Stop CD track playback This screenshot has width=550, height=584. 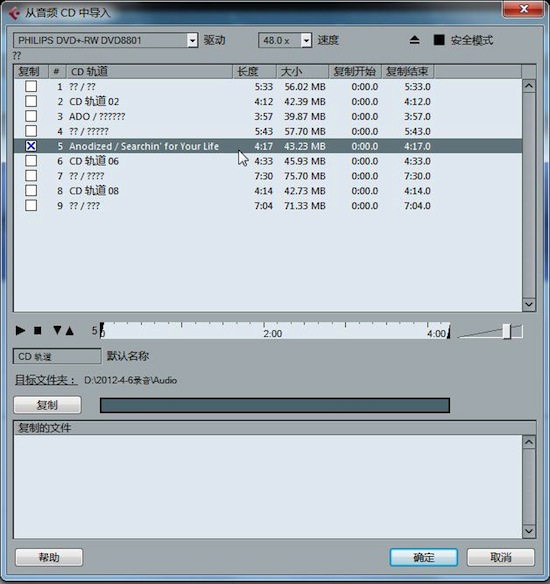tap(38, 330)
